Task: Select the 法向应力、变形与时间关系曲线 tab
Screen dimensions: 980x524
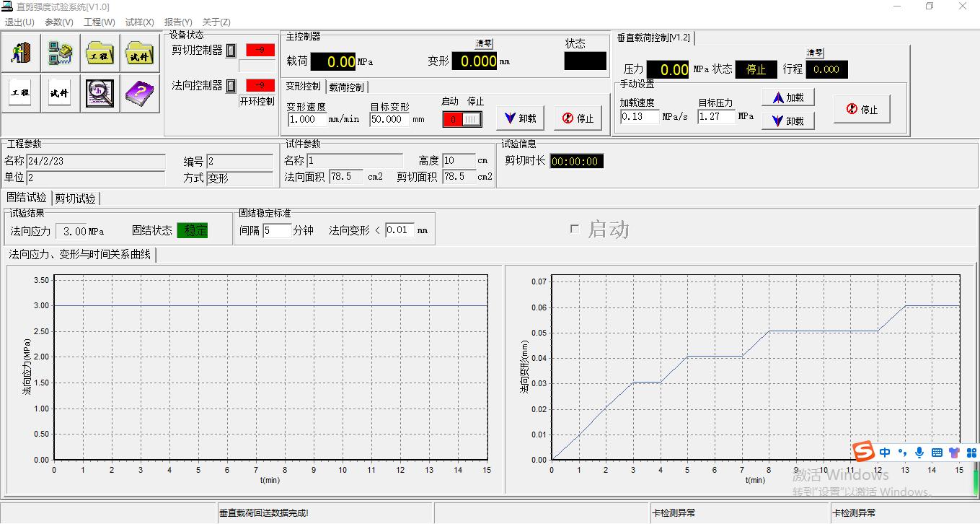Action: (80, 254)
